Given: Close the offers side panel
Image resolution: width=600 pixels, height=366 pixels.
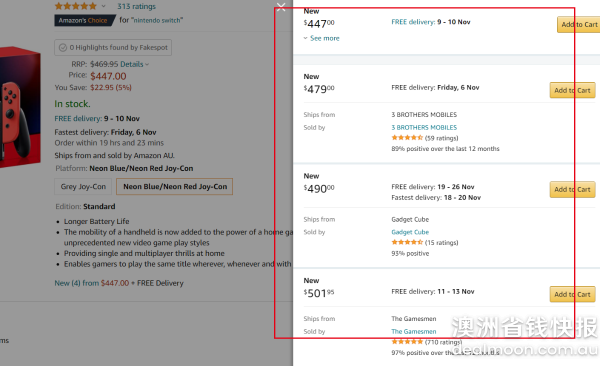Looking at the screenshot, I should (281, 7).
